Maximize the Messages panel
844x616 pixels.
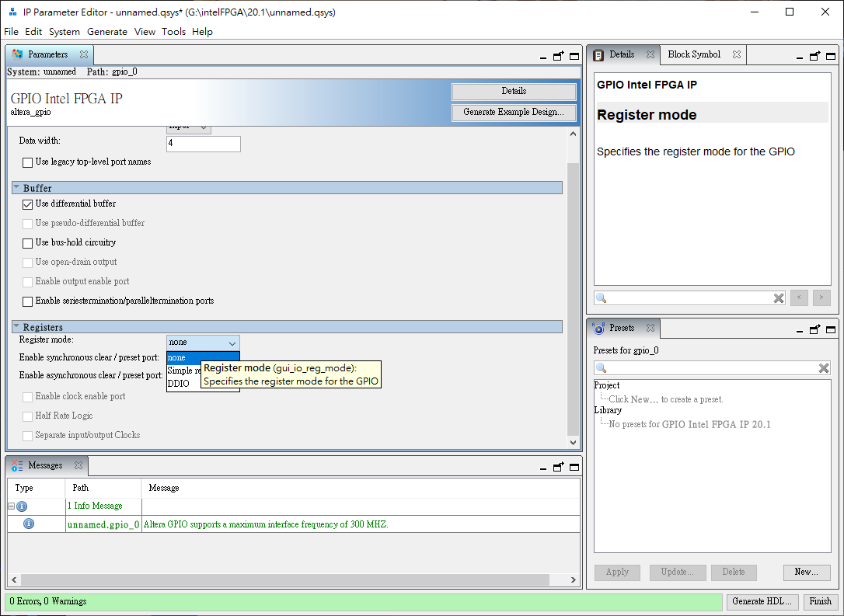pyautogui.click(x=574, y=468)
